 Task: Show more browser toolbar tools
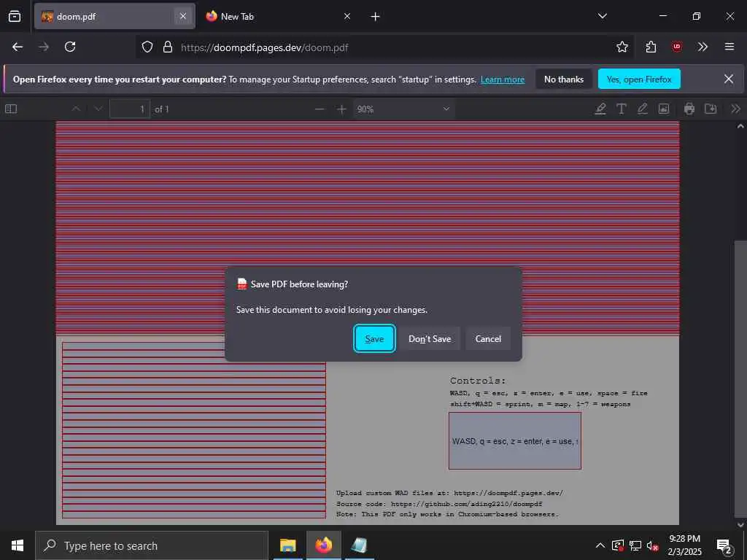point(703,47)
